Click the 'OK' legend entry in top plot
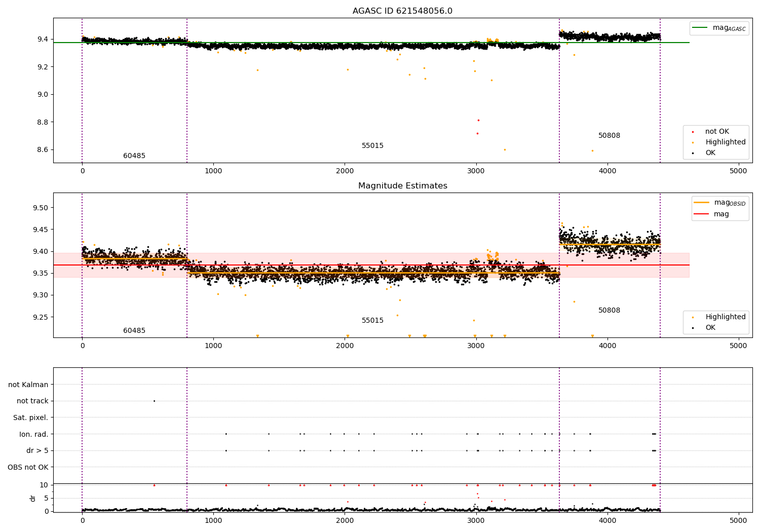 (x=710, y=153)
